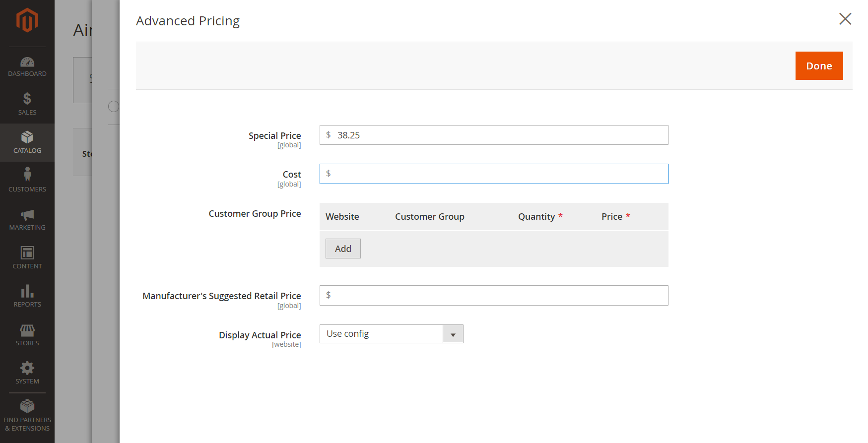Focus the Manufacturer's Suggested Retail Price field
This screenshot has width=868, height=443.
pos(494,295)
